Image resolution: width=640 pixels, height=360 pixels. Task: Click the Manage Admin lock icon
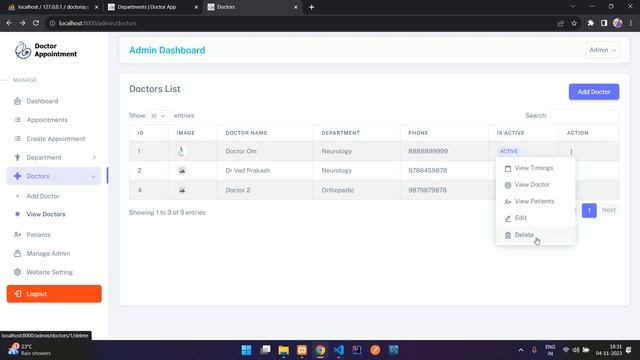[x=17, y=253]
